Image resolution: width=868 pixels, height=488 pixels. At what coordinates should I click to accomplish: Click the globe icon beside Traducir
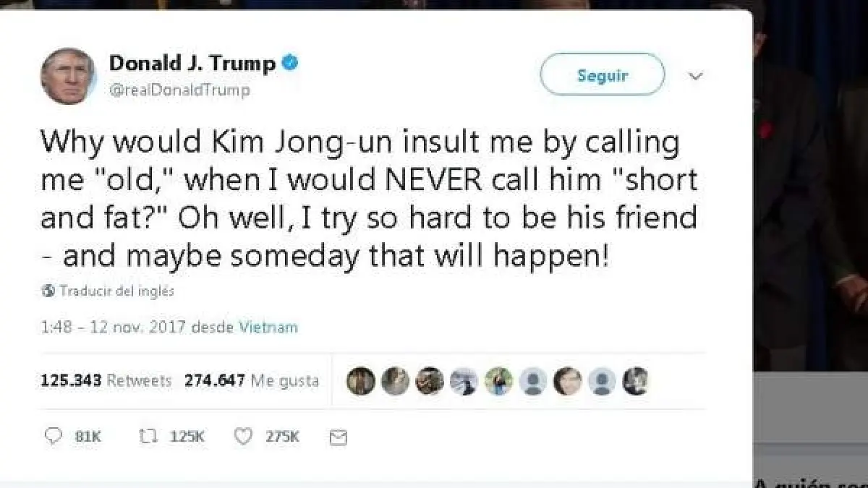48,291
